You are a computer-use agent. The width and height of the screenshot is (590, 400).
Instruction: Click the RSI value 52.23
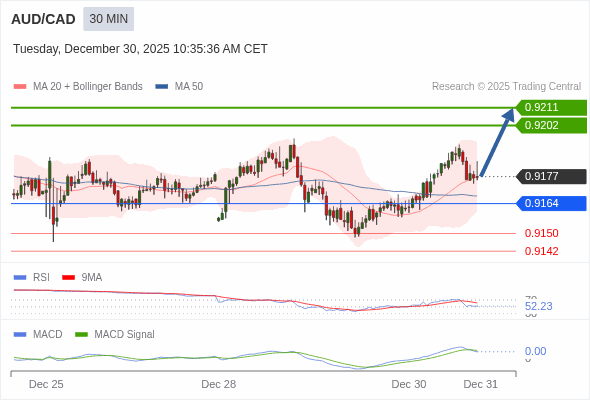539,306
